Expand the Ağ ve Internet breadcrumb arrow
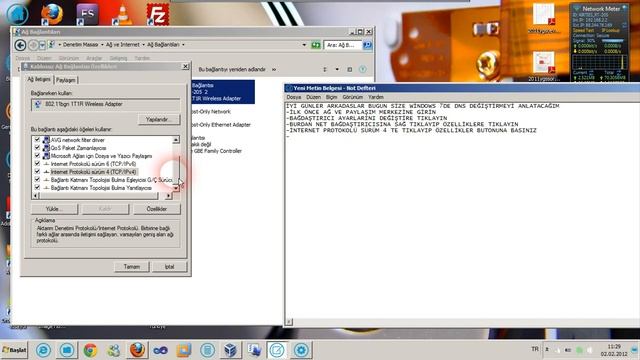The height and width of the screenshot is (360, 640). [143, 44]
